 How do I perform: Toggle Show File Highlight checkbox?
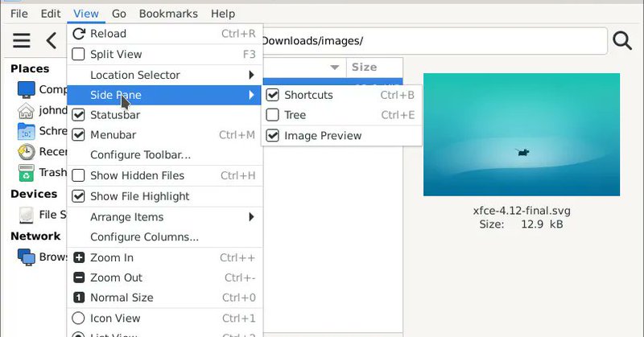(x=78, y=196)
